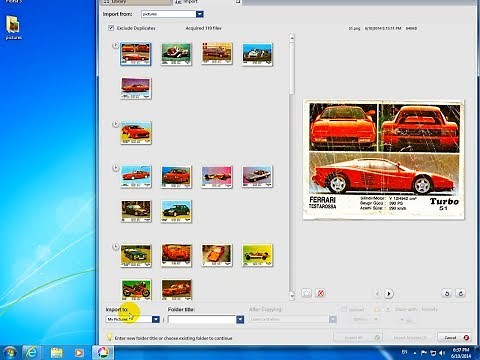Open Windows Media Player from the taskbar
The width and height of the screenshot is (480, 360).
click(x=79, y=352)
